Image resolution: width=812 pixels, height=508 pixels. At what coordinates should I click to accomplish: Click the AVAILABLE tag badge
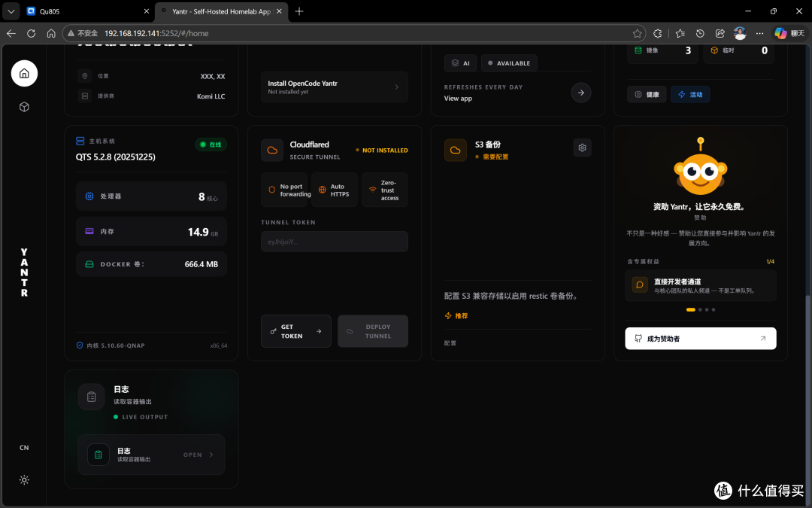509,63
